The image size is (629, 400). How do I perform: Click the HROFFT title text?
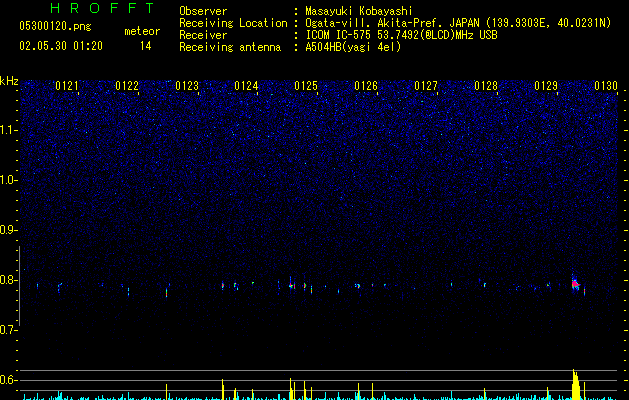pyautogui.click(x=103, y=8)
